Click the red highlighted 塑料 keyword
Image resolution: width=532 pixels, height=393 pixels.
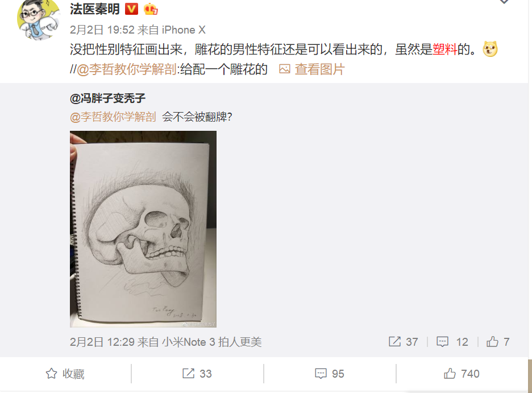(445, 49)
